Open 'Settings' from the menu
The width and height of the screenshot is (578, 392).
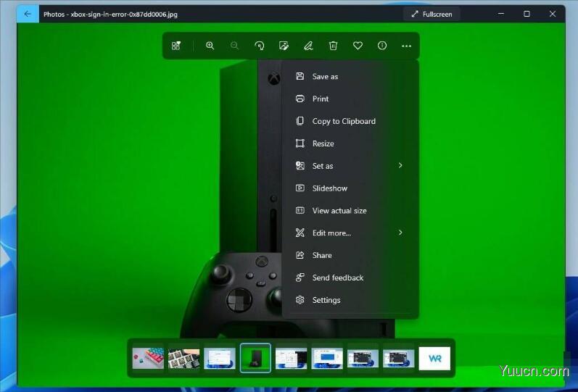[x=326, y=300]
